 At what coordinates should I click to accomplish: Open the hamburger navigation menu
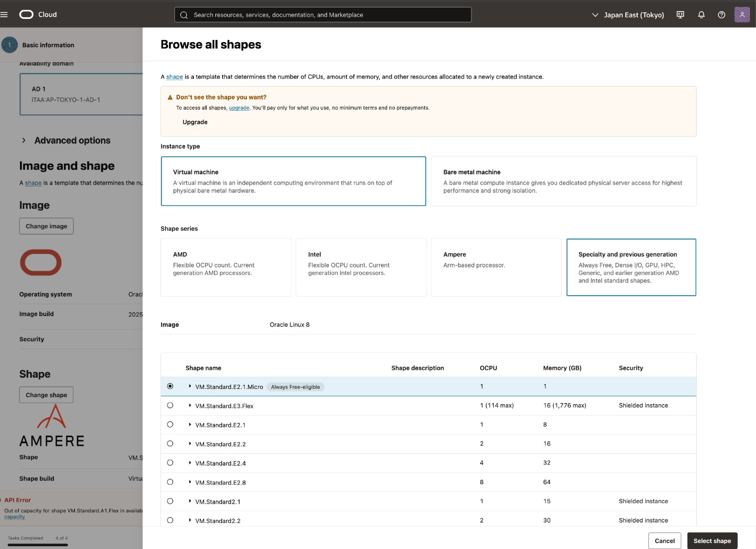coord(4,15)
